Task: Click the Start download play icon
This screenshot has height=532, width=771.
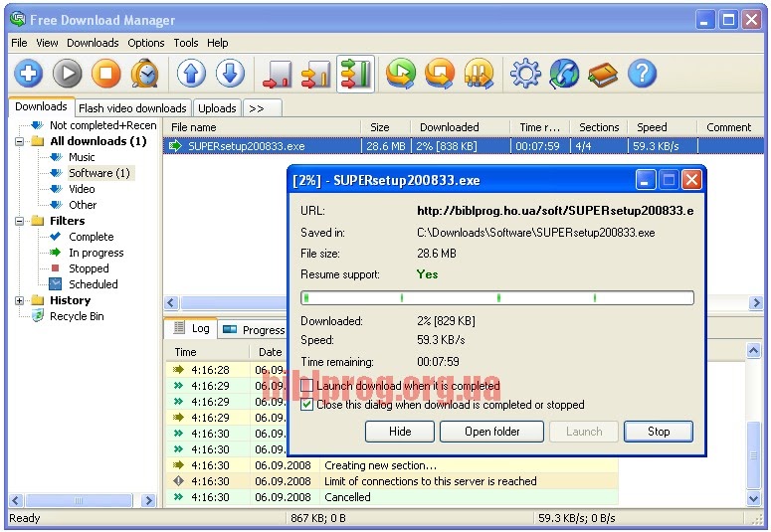Action: pyautogui.click(x=68, y=74)
